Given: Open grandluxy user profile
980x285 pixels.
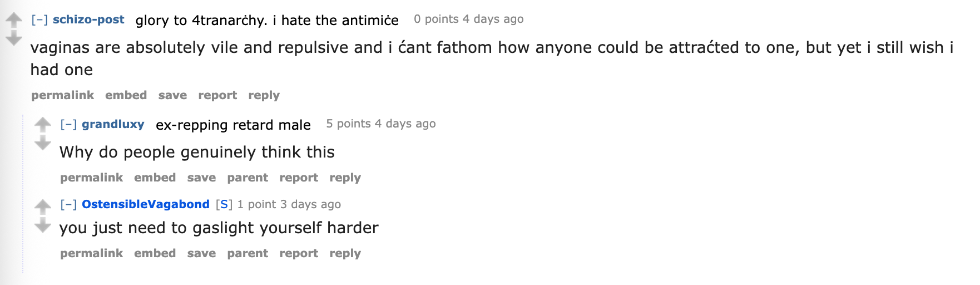Looking at the screenshot, I should [113, 124].
